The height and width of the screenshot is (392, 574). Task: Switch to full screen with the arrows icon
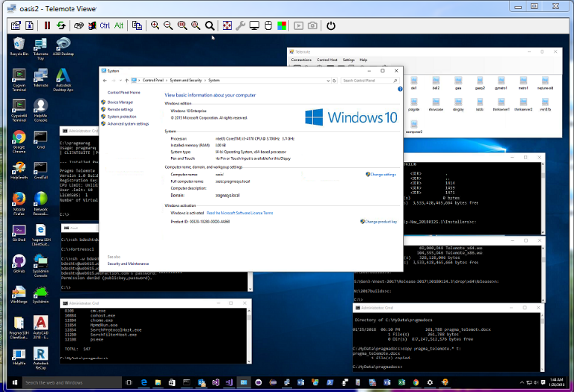click(x=227, y=26)
